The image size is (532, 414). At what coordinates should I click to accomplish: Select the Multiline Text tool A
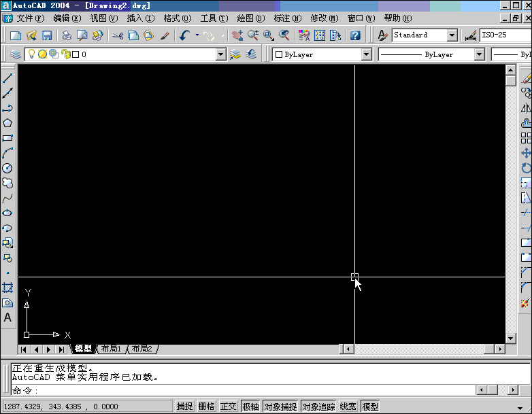7,317
